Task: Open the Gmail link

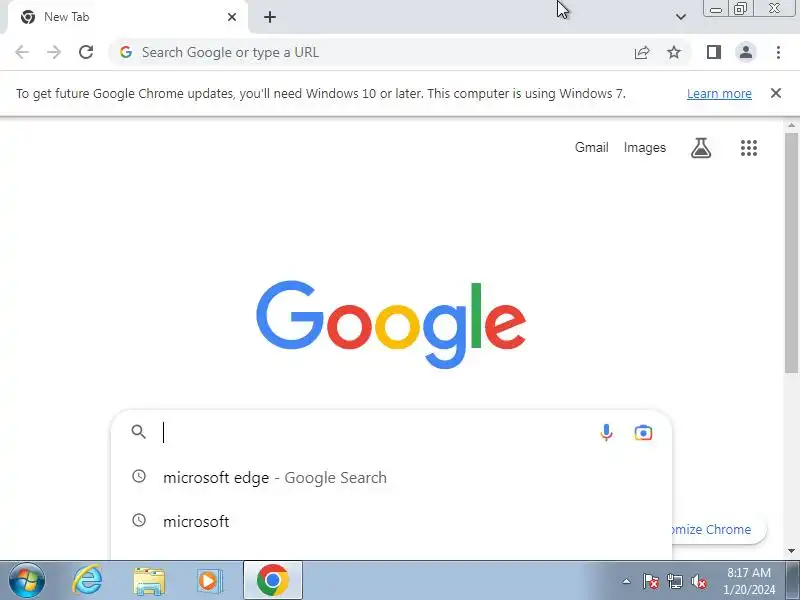Action: (x=591, y=147)
